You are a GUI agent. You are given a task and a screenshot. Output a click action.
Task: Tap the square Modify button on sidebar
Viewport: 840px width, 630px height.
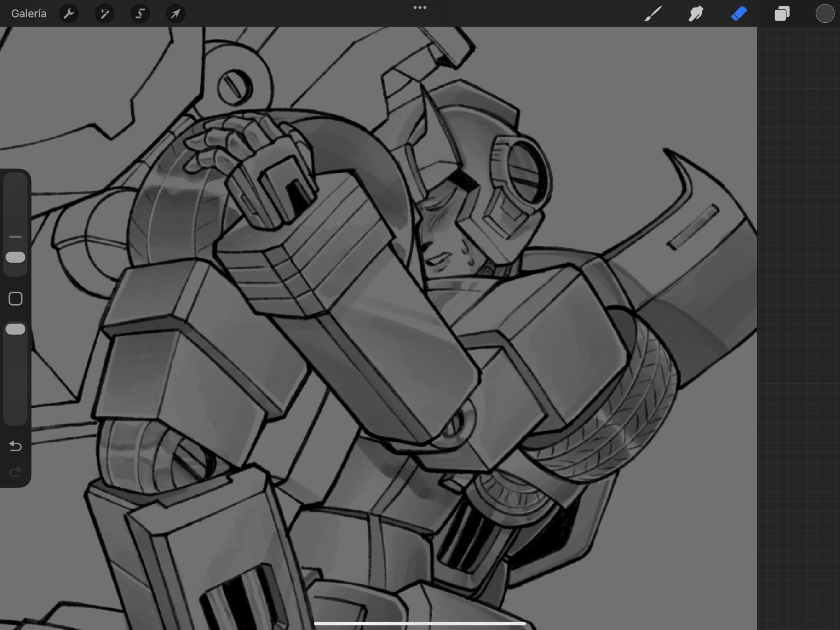coord(16,299)
